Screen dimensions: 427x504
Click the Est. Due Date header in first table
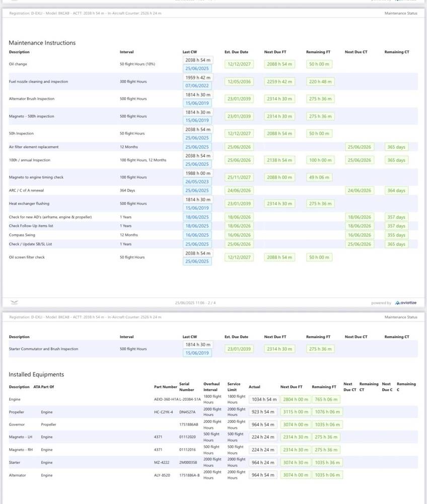click(236, 52)
